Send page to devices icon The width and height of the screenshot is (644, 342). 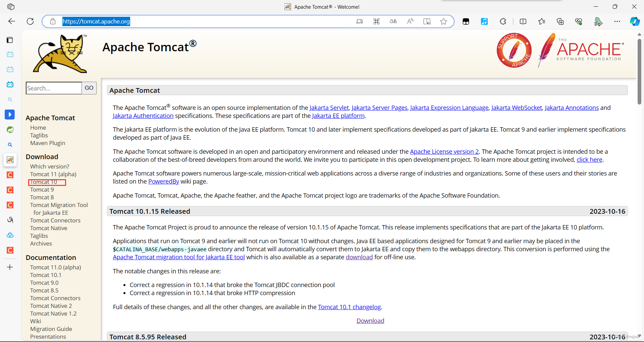pyautogui.click(x=360, y=21)
